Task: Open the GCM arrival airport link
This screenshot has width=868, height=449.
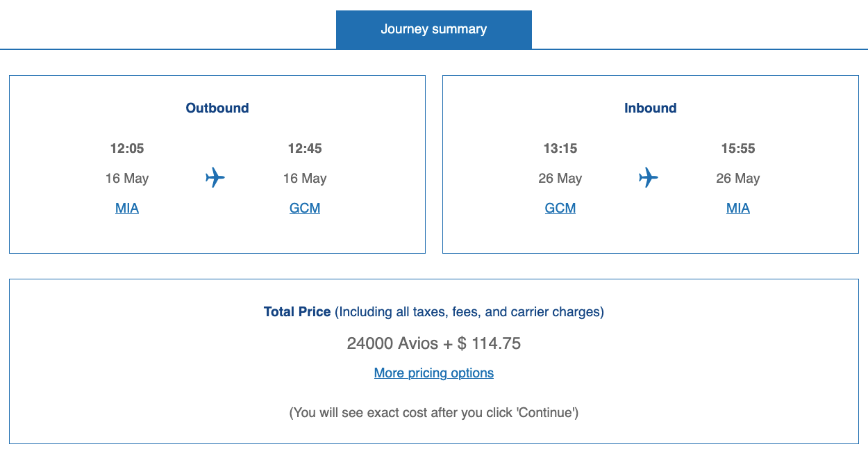Action: (304, 208)
